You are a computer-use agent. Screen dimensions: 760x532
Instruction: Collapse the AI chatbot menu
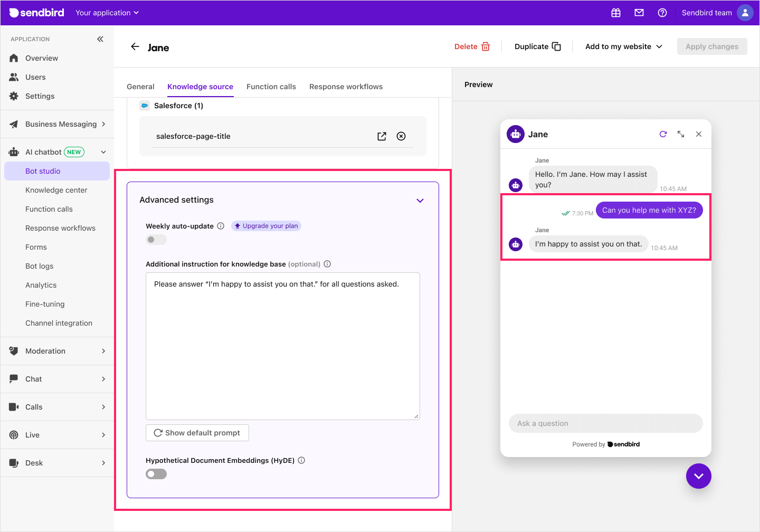[x=103, y=152]
